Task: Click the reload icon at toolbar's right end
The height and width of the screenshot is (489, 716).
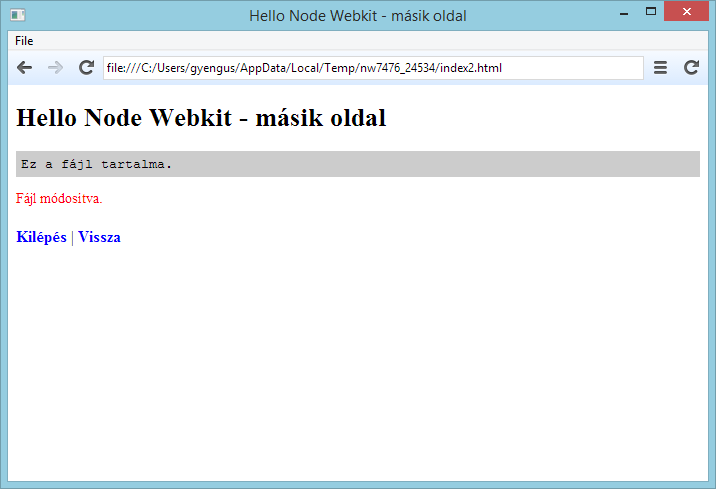Action: point(691,67)
